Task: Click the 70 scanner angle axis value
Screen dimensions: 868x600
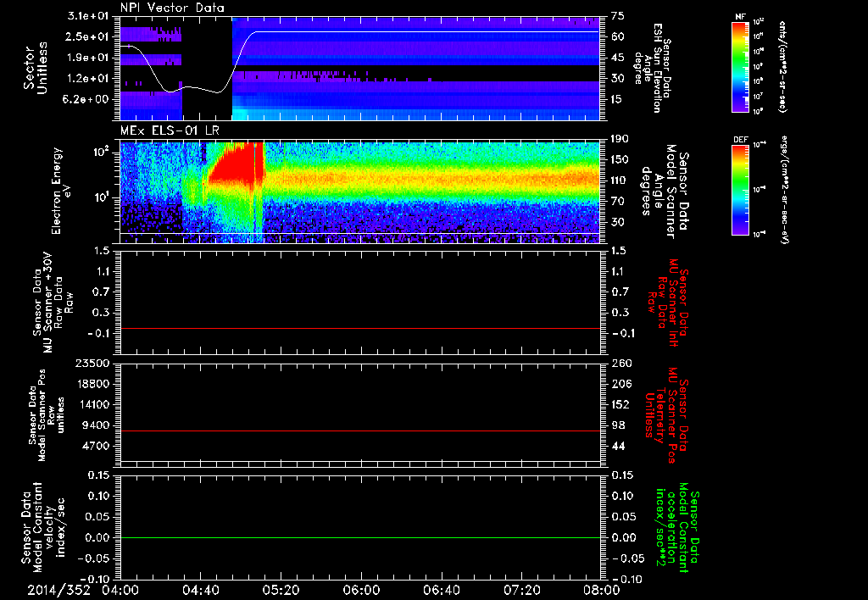Action: 618,201
